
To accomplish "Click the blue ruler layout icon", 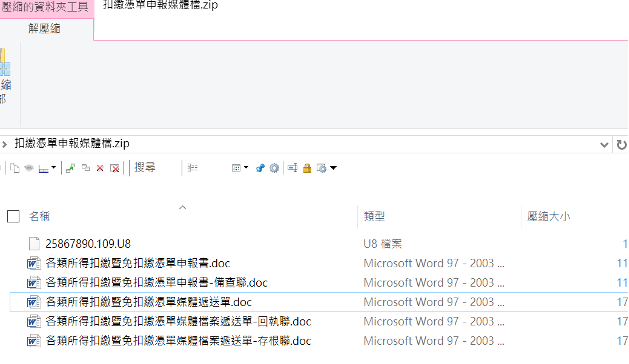I will pyautogui.click(x=43, y=169).
